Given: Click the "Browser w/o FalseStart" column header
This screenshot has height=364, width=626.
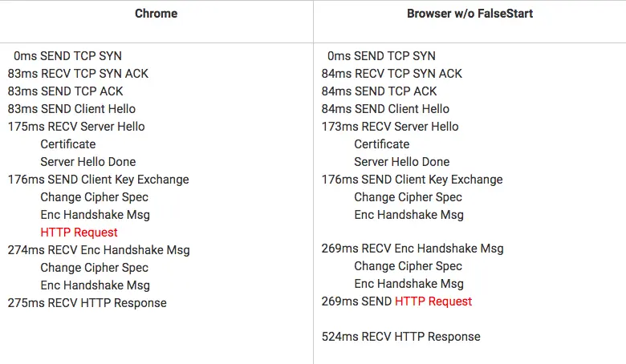Looking at the screenshot, I should pos(469,14).
